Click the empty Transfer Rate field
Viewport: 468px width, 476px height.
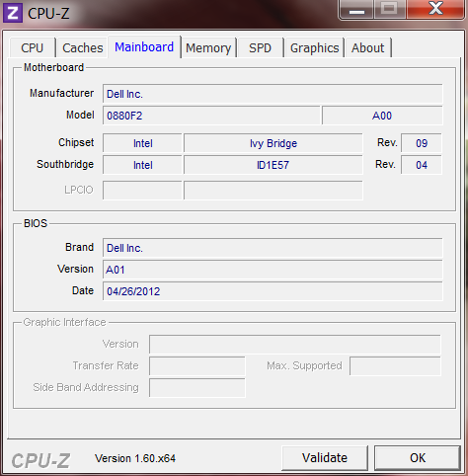tap(197, 366)
